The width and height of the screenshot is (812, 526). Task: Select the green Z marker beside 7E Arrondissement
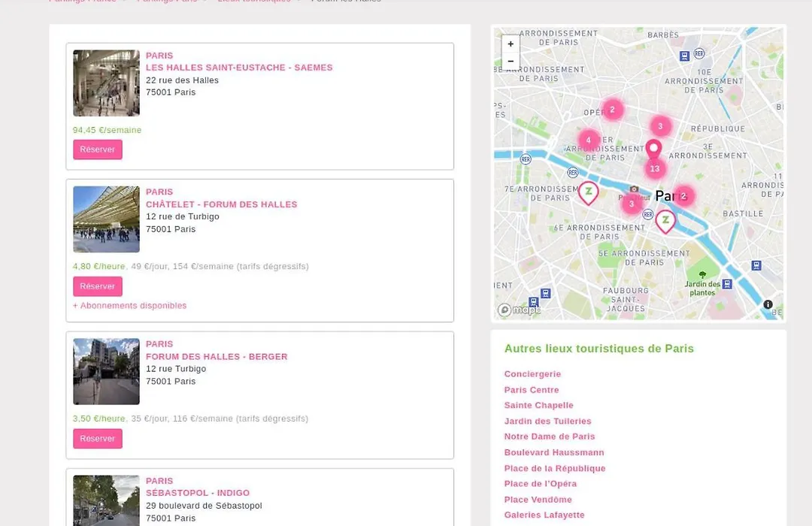click(588, 192)
